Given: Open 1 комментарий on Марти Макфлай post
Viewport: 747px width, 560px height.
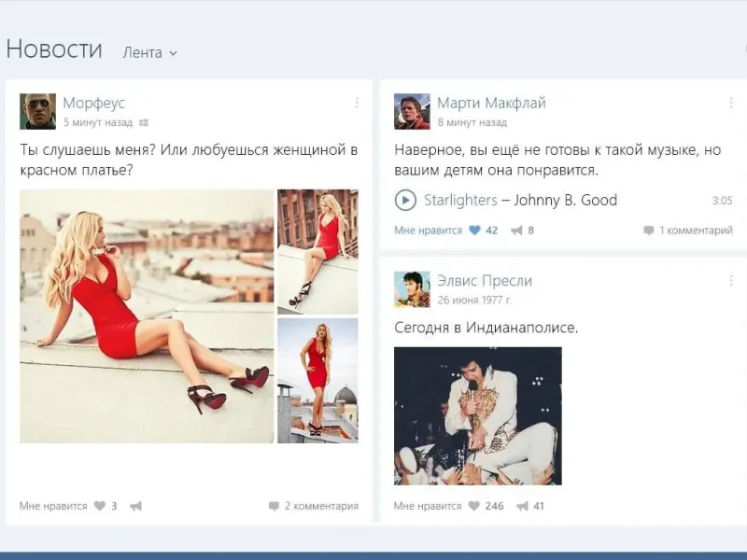Looking at the screenshot, I should pos(696,231).
